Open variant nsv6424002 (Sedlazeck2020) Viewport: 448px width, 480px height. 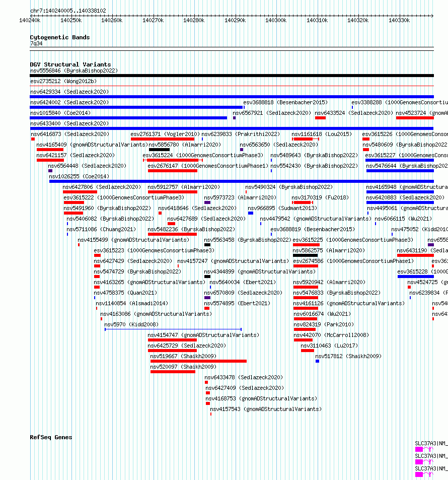[69, 102]
